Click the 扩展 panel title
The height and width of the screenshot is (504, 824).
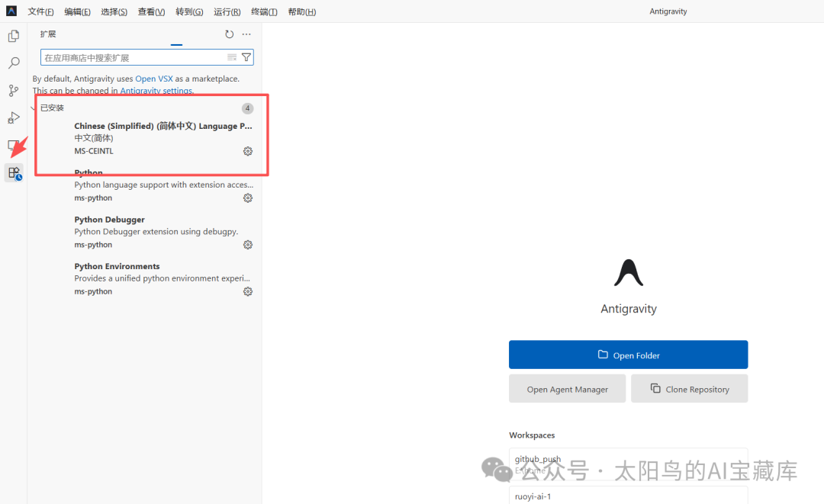click(48, 34)
